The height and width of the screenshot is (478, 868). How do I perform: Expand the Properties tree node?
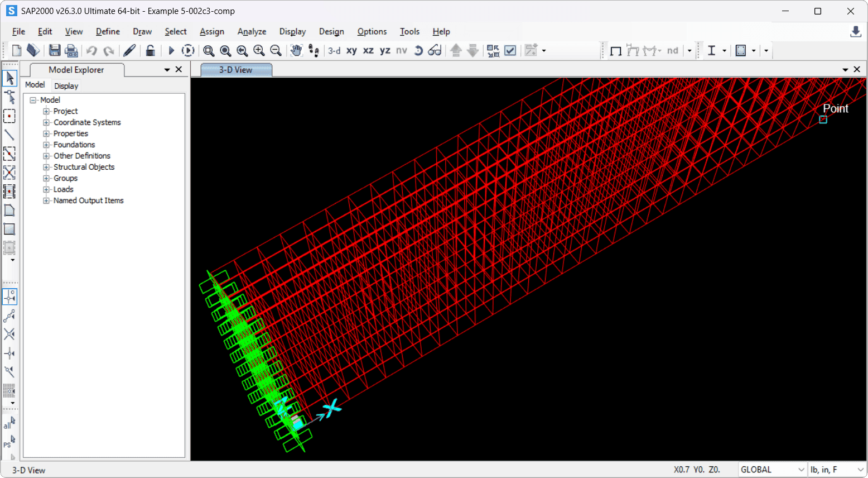[46, 133]
